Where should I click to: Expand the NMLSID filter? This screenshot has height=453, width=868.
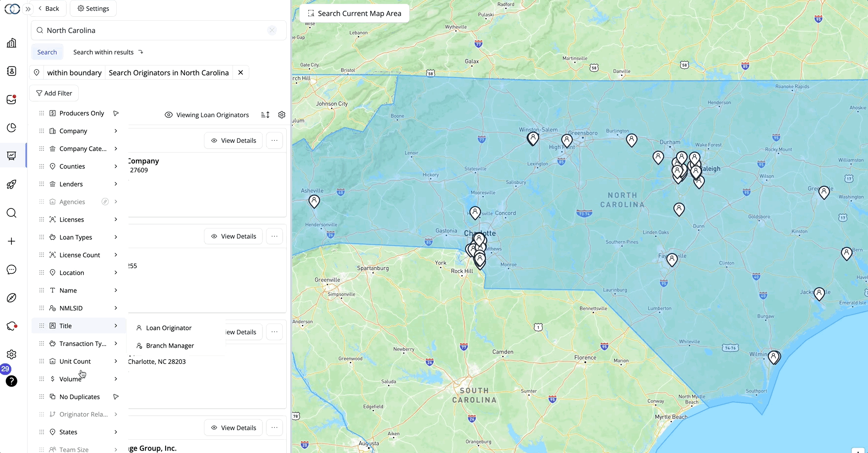pos(115,308)
